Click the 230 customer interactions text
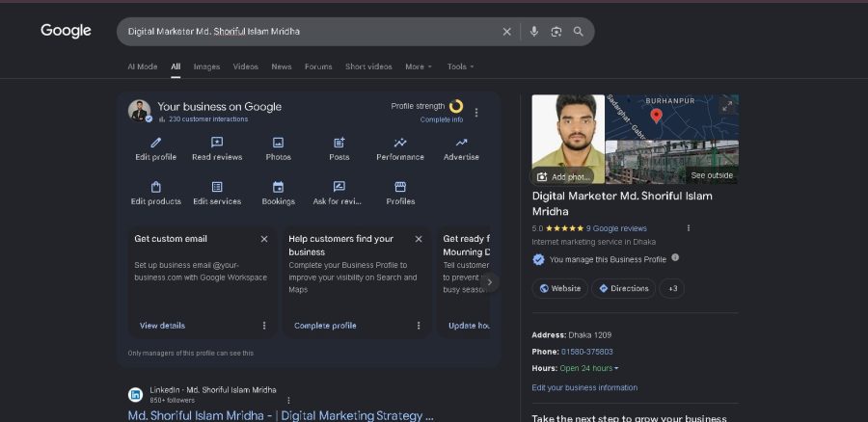This screenshot has height=422, width=868. point(208,119)
